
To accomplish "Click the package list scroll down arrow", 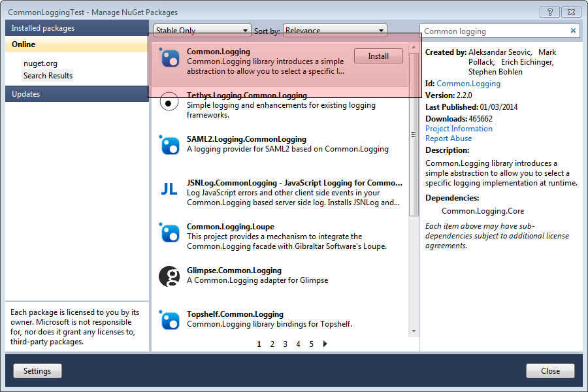I will [414, 331].
